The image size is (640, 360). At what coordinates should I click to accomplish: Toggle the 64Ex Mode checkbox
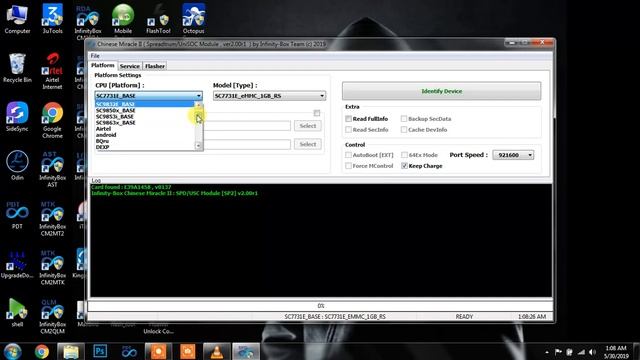click(x=404, y=155)
